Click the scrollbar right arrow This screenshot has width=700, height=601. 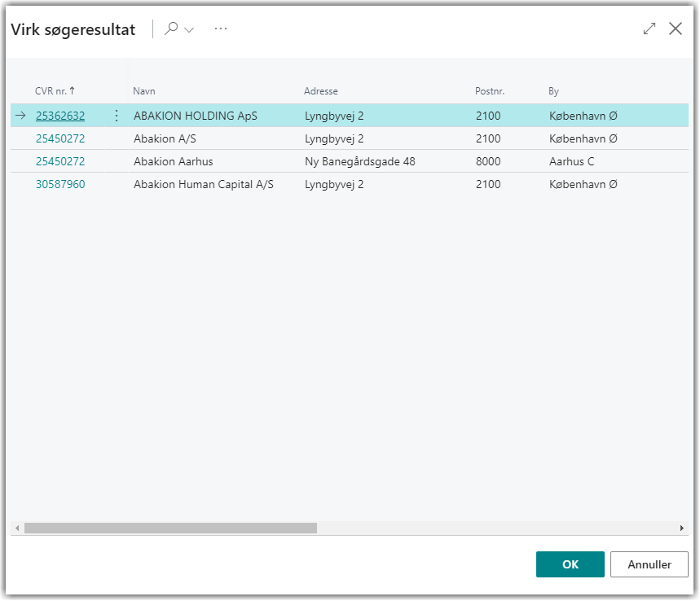pyautogui.click(x=682, y=529)
